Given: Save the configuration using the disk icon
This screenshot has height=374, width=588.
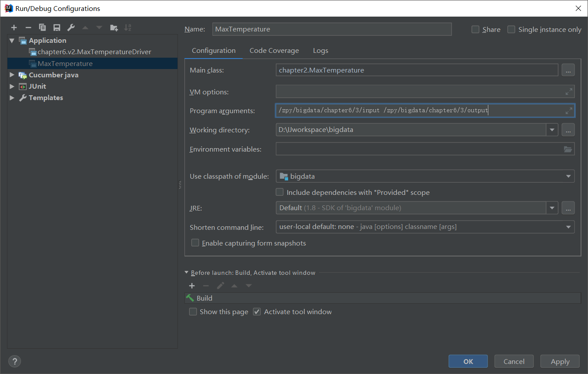Looking at the screenshot, I should [x=57, y=28].
